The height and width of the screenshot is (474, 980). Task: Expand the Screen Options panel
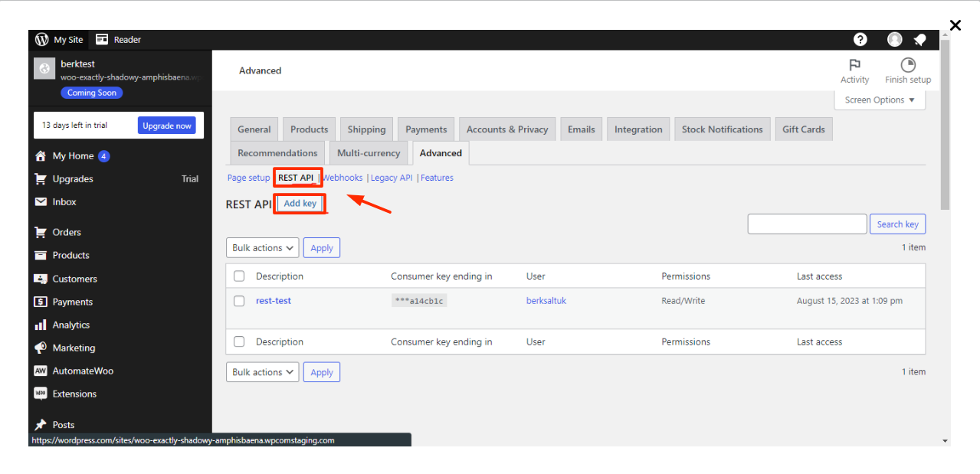880,100
